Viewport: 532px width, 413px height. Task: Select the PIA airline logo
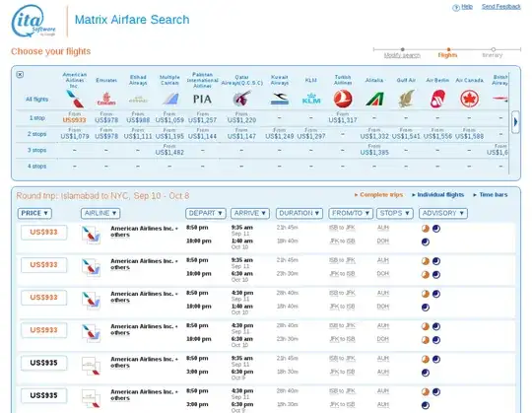point(202,100)
